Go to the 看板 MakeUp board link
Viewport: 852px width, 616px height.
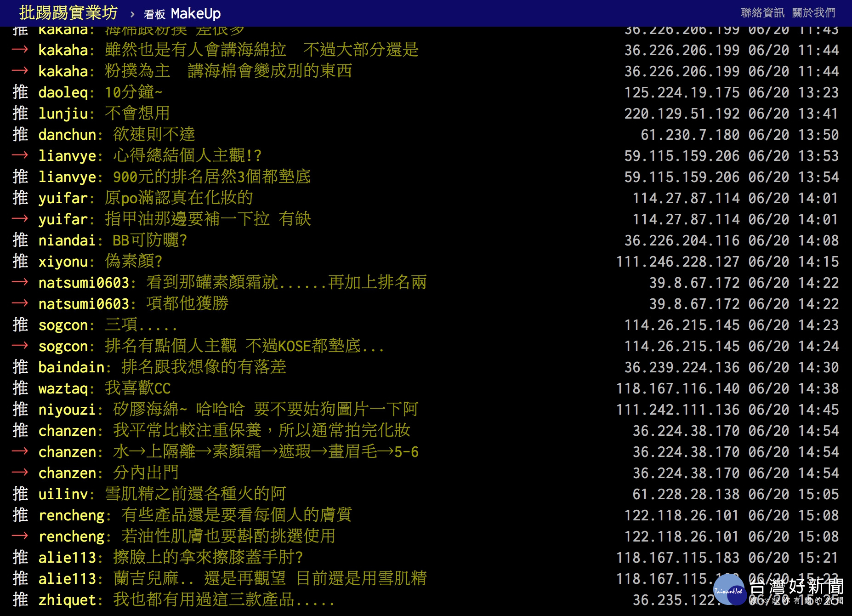coord(182,14)
